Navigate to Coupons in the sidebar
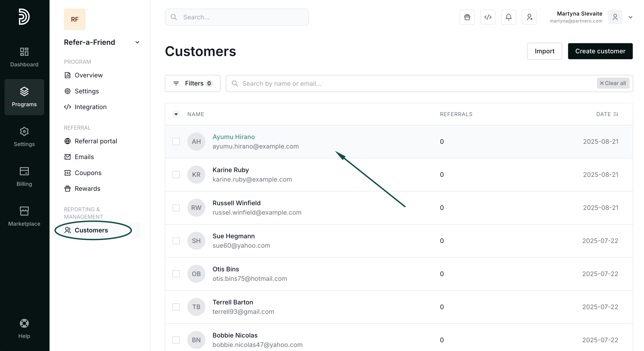644x351 pixels. (x=88, y=173)
